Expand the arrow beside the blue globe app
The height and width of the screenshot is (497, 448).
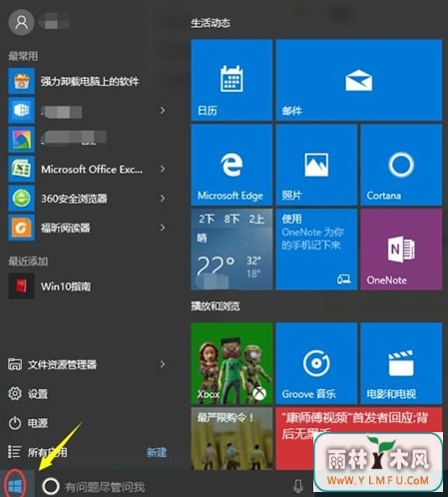click(163, 110)
